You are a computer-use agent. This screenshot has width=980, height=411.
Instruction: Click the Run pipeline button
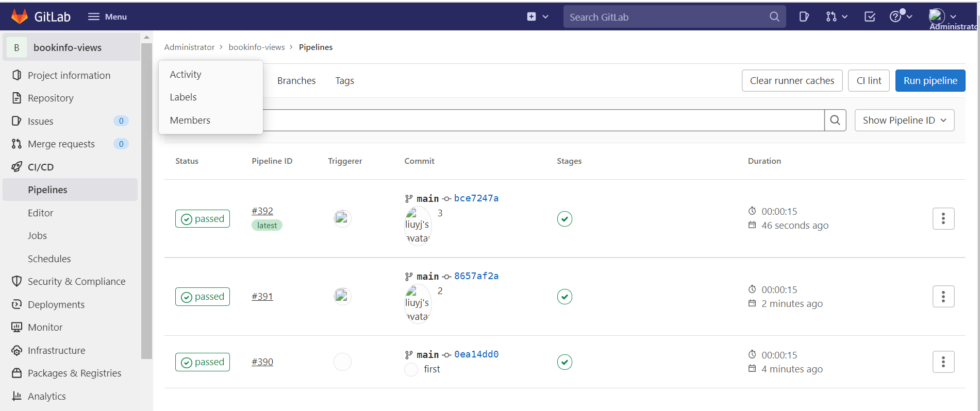tap(930, 80)
